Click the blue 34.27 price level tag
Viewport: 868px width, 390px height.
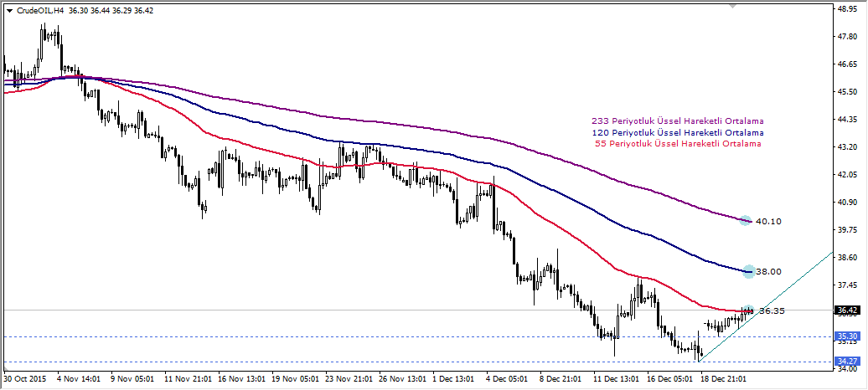847,362
